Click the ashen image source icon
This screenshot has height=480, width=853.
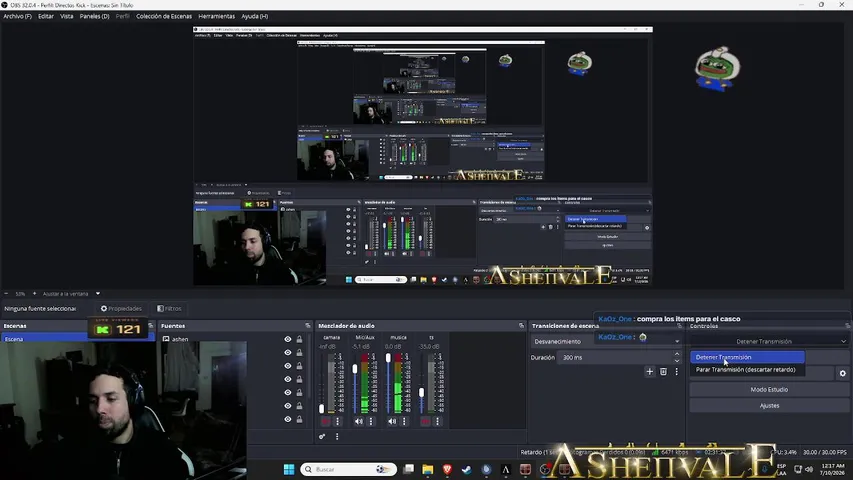click(x=166, y=339)
